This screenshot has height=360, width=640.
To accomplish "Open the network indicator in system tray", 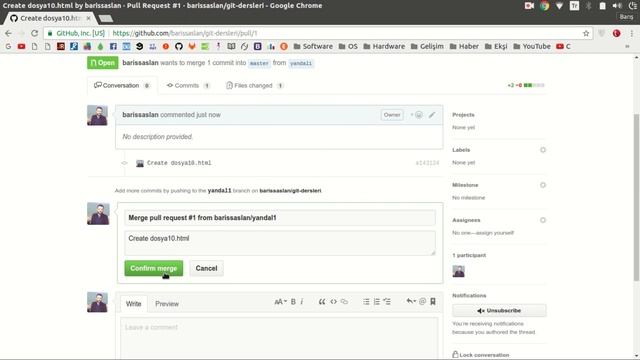I will pyautogui.click(x=559, y=6).
